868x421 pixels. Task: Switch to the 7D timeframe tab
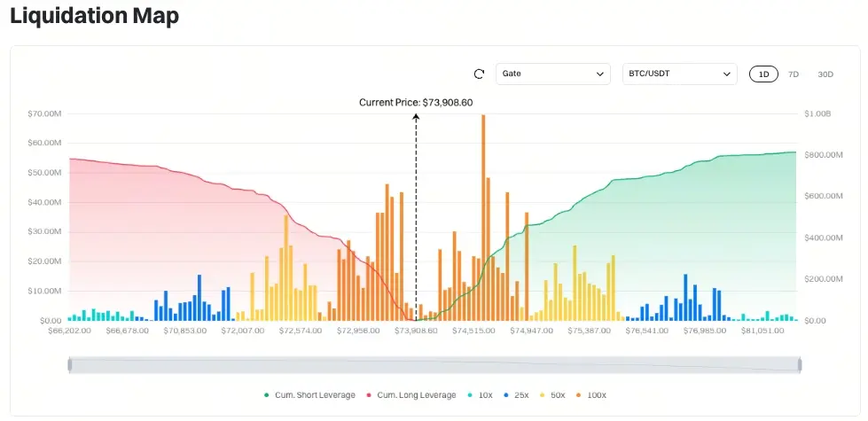[x=794, y=74]
